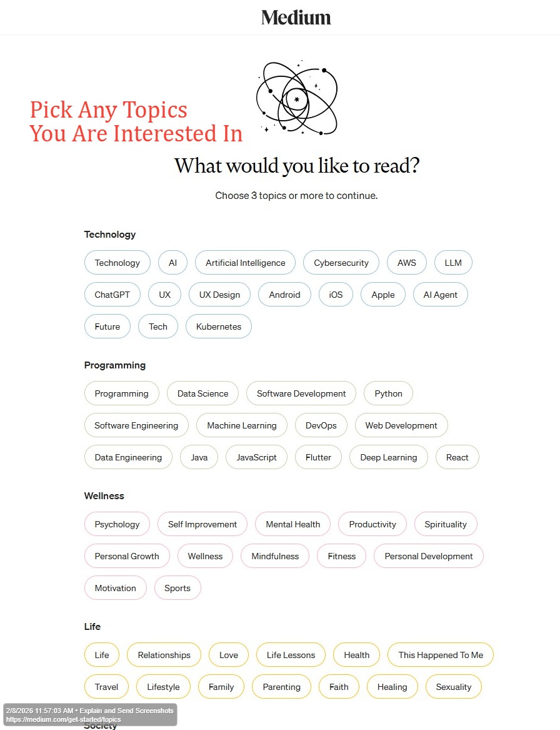
Task: Pick the Kubernetes topic
Action: [218, 327]
